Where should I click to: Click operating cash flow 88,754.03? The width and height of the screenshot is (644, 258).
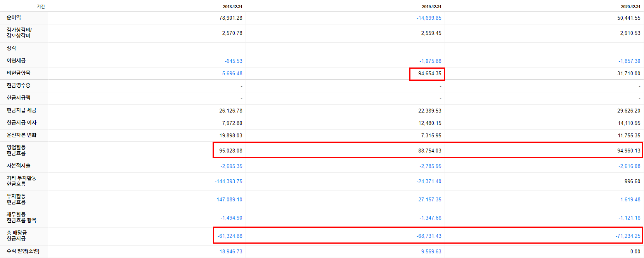click(x=429, y=151)
